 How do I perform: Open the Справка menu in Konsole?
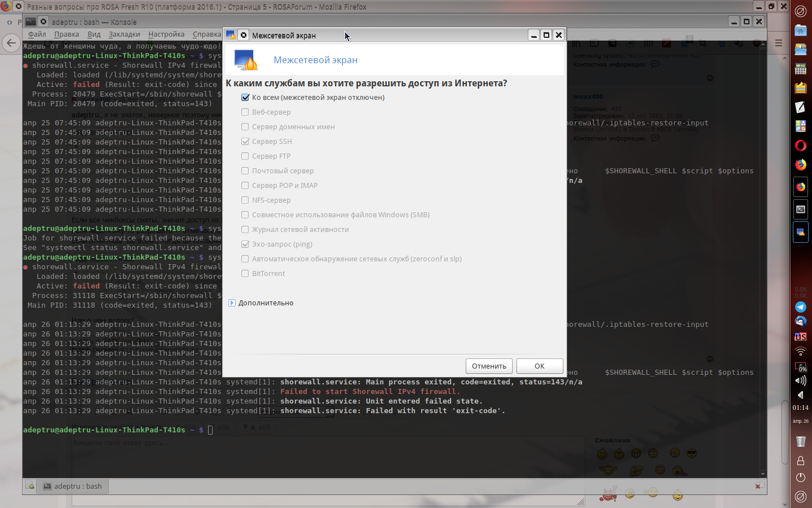pyautogui.click(x=207, y=34)
